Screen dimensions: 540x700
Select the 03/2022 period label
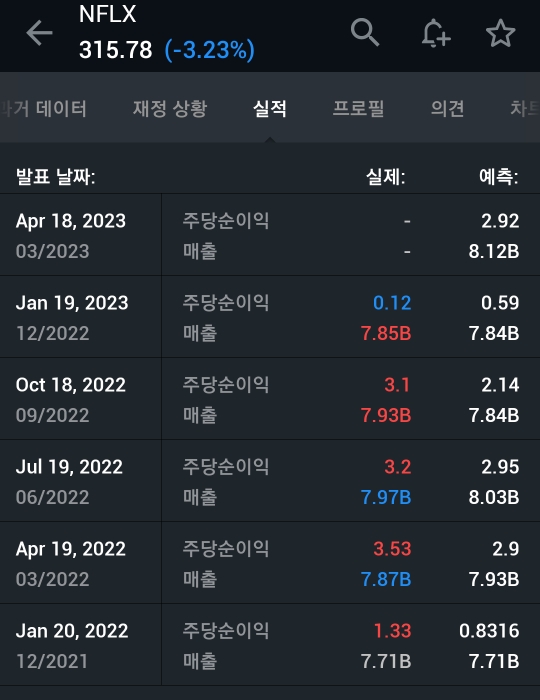[x=53, y=580]
